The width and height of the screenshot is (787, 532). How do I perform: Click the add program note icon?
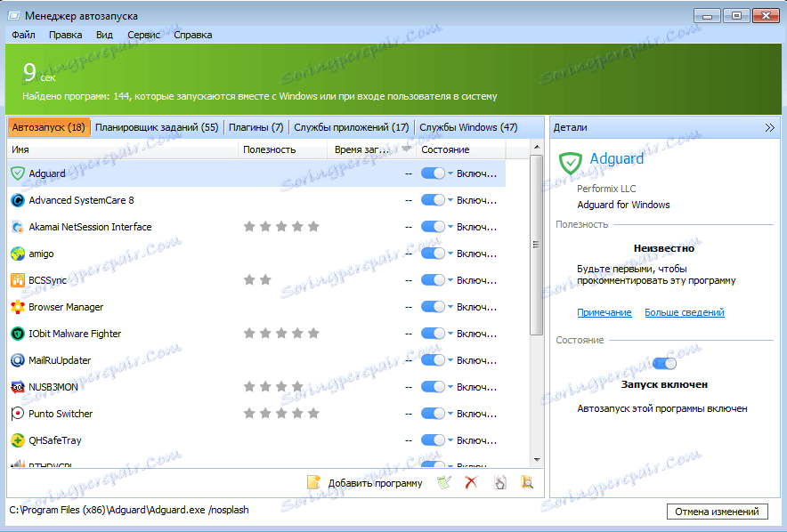click(x=313, y=483)
